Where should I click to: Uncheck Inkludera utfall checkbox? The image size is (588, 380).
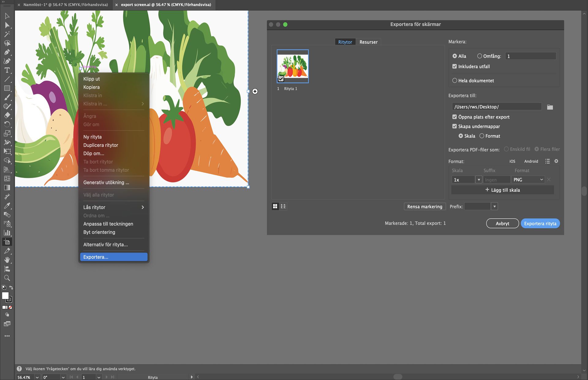pyautogui.click(x=454, y=66)
